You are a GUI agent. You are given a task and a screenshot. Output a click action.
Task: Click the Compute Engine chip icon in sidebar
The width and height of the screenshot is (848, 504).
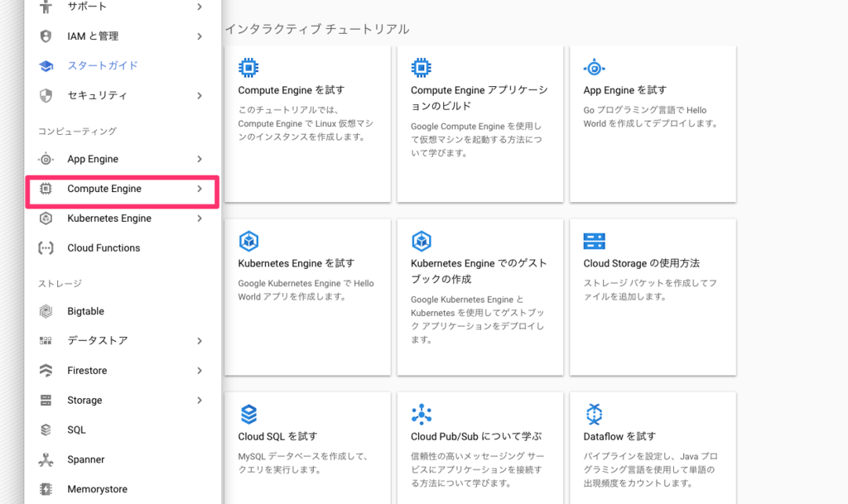click(46, 189)
